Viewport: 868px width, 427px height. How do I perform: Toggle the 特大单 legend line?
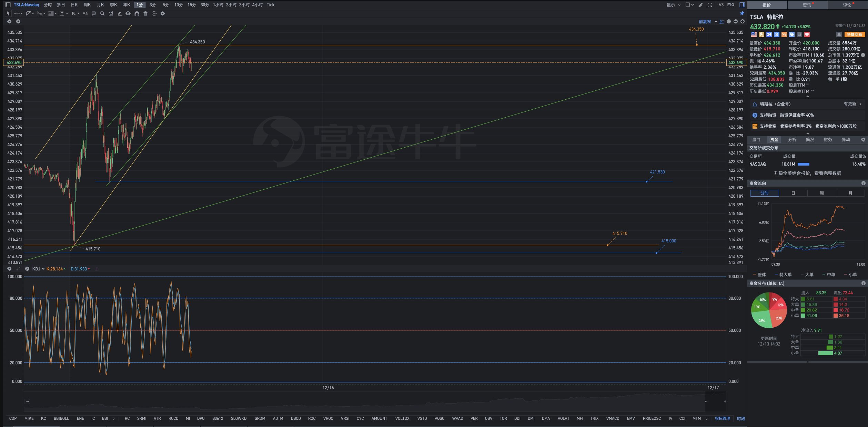pyautogui.click(x=783, y=275)
